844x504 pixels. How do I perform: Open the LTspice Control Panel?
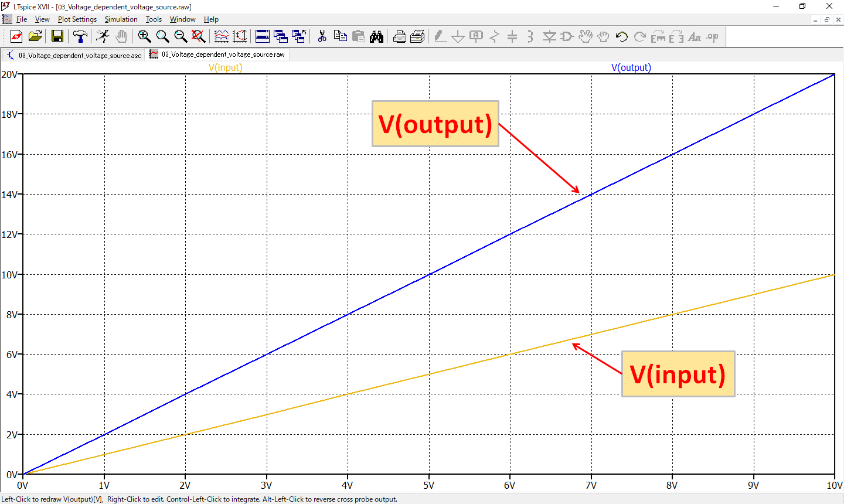80,36
